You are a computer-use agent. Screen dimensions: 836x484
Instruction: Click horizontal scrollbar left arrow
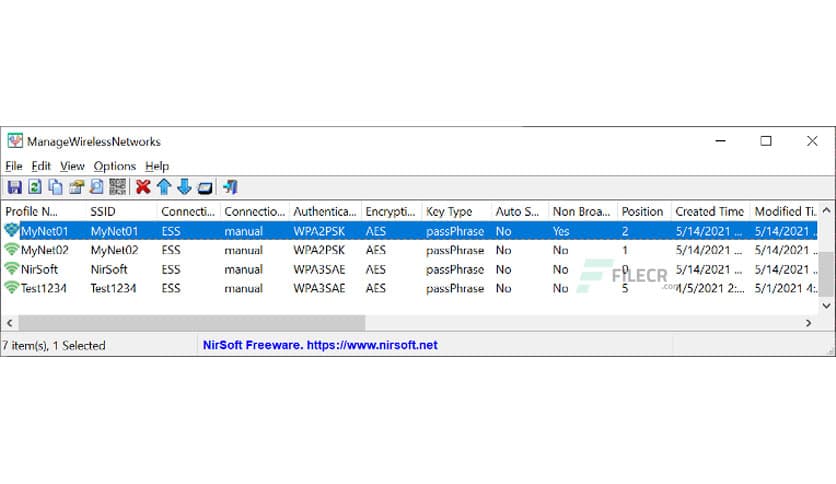pos(10,322)
